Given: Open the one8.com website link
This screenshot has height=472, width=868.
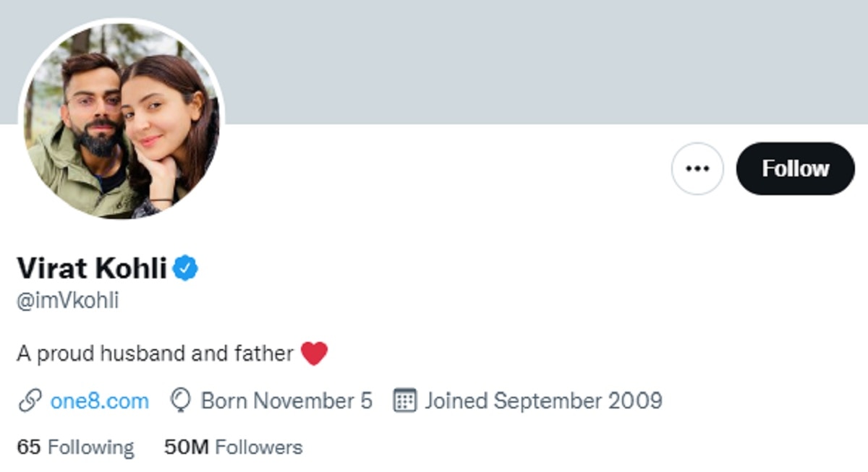Looking at the screenshot, I should 99,400.
